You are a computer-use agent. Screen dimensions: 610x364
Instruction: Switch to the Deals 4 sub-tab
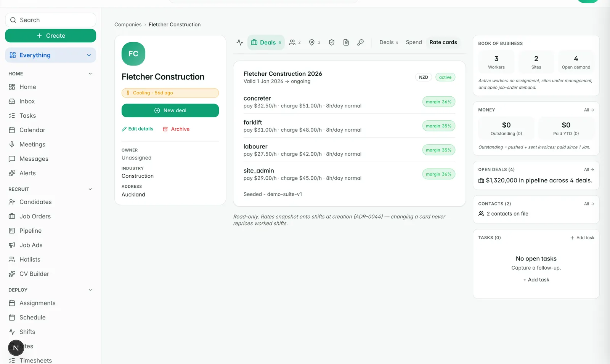pyautogui.click(x=388, y=42)
